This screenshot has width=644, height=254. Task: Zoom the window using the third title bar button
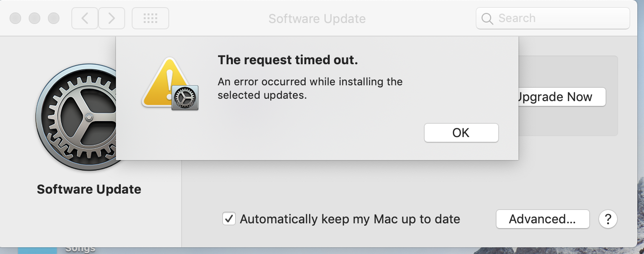(x=54, y=18)
